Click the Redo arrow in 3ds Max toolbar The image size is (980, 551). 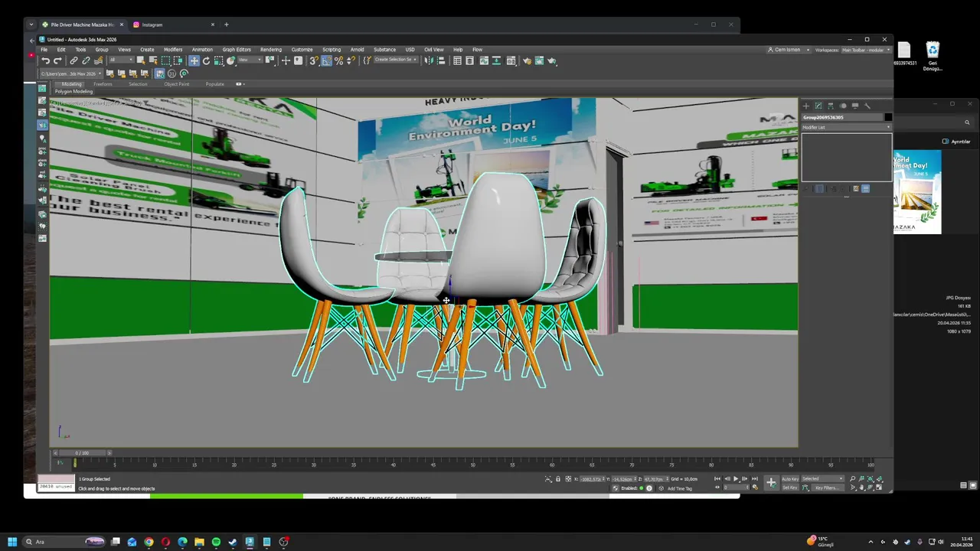(57, 60)
